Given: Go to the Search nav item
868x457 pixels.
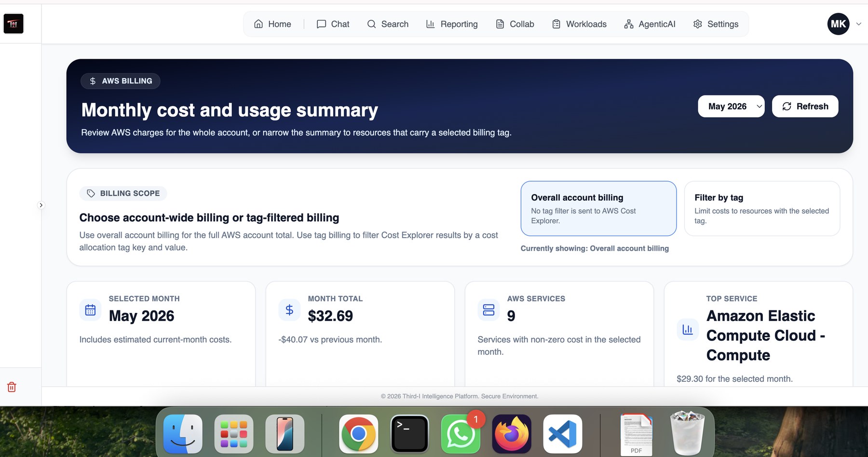Looking at the screenshot, I should click(x=388, y=24).
